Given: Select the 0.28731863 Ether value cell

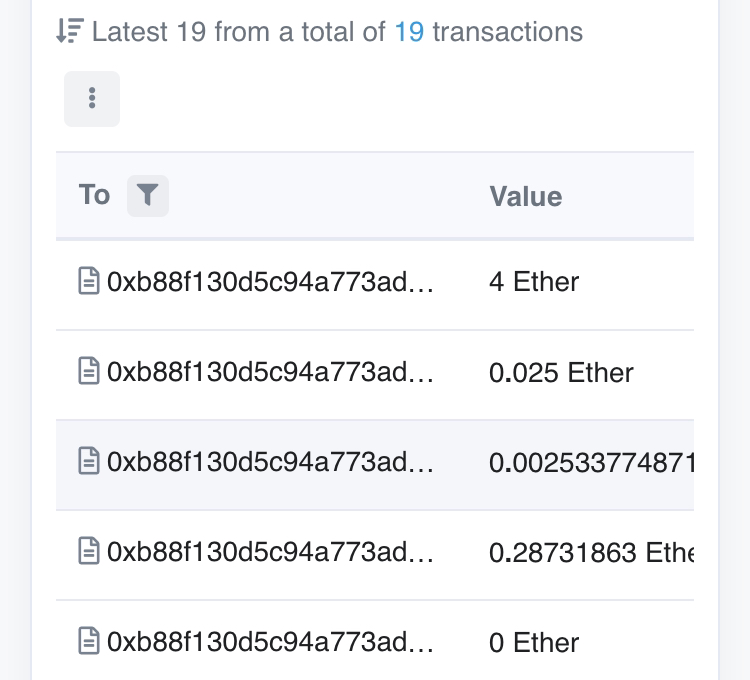Looking at the screenshot, I should [x=591, y=552].
